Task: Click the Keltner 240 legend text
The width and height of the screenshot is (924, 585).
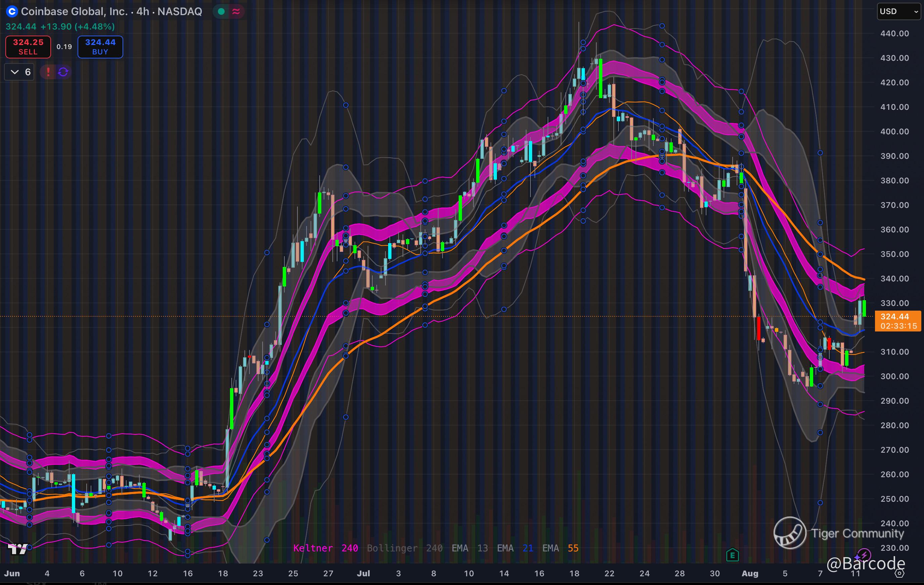Action: coord(325,548)
